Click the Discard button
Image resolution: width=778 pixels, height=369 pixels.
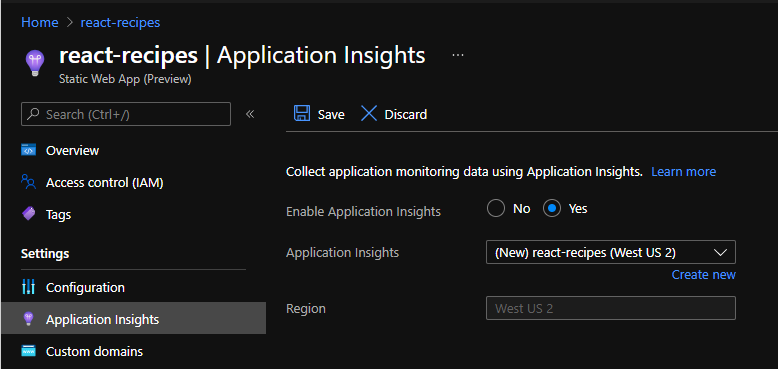tap(393, 114)
